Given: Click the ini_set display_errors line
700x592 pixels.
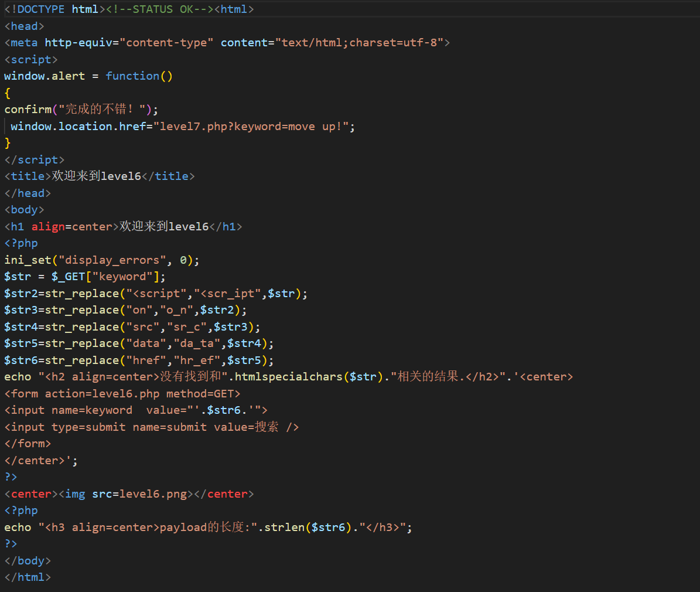Looking at the screenshot, I should 102,260.
